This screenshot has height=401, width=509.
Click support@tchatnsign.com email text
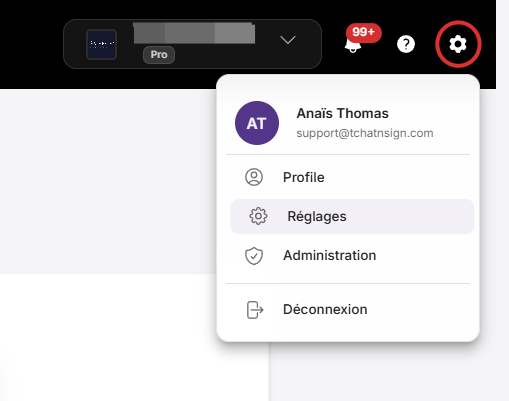coord(365,133)
